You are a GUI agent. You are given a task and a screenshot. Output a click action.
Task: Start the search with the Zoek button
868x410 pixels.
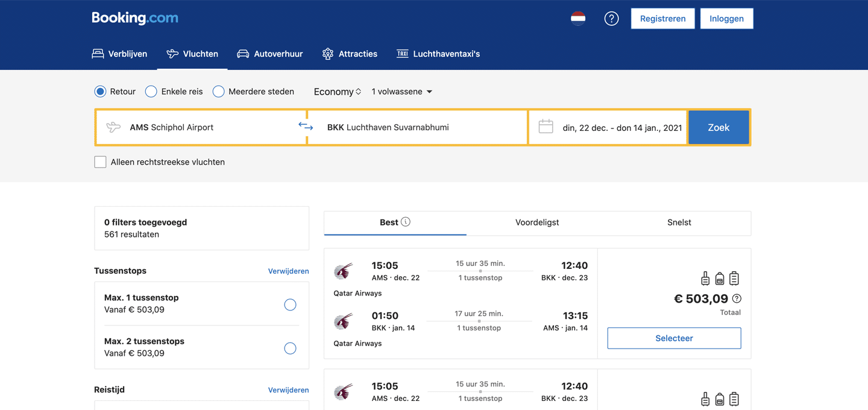click(x=719, y=127)
